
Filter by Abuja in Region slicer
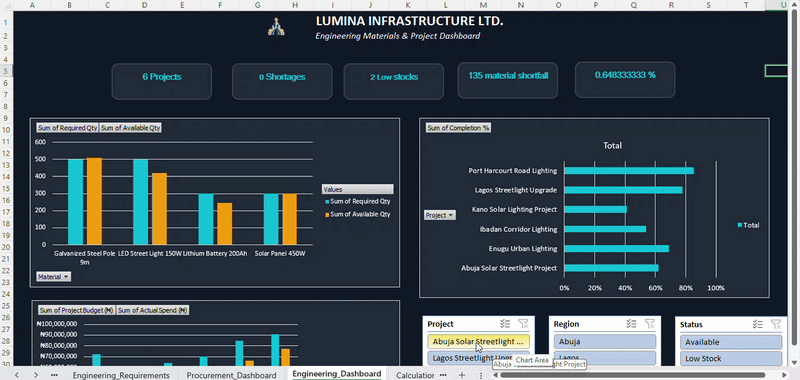[x=605, y=342]
